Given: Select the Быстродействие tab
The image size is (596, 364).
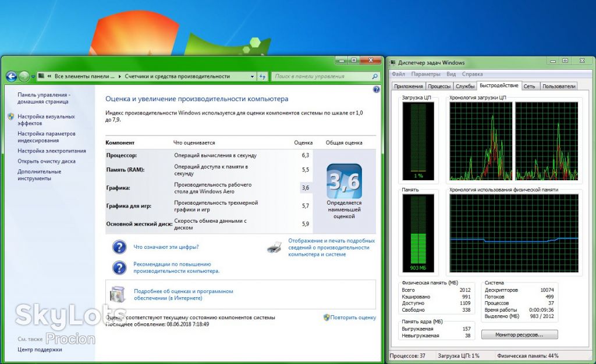Looking at the screenshot, I should pos(499,85).
